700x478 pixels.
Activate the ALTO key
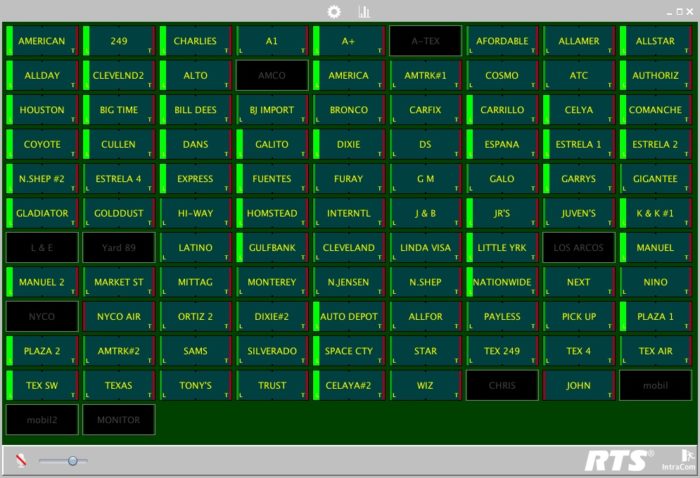pyautogui.click(x=195, y=75)
